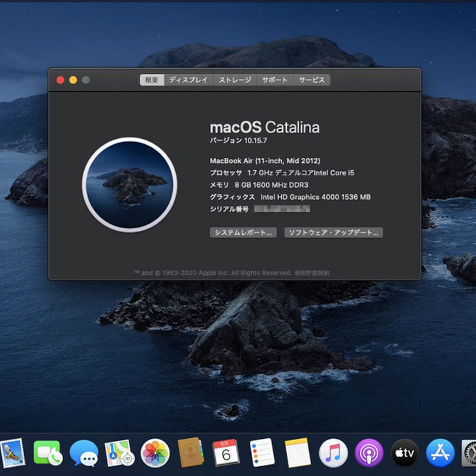Switch to the ストレージ tab
Image resolution: width=476 pixels, height=476 pixels.
235,80
